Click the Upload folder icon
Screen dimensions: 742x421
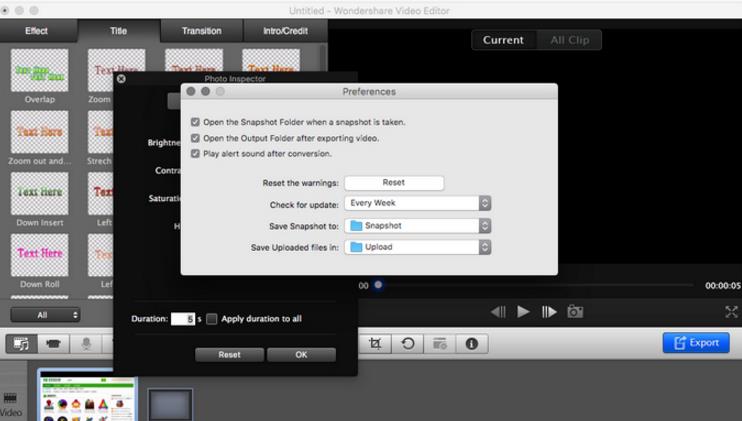(356, 247)
